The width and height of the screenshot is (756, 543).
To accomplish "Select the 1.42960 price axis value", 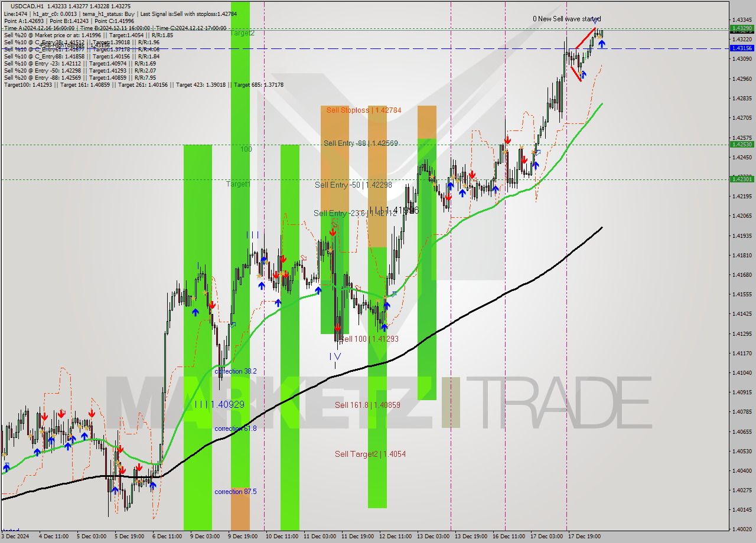I will pos(742,78).
